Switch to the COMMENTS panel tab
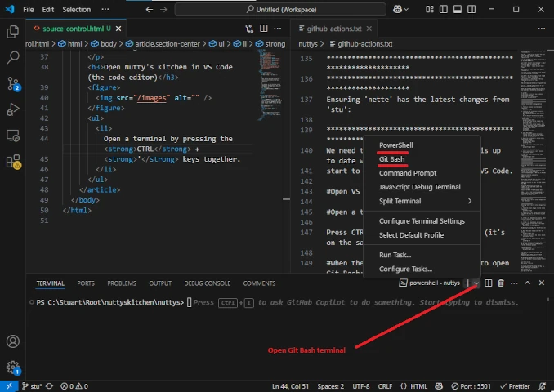 point(259,283)
